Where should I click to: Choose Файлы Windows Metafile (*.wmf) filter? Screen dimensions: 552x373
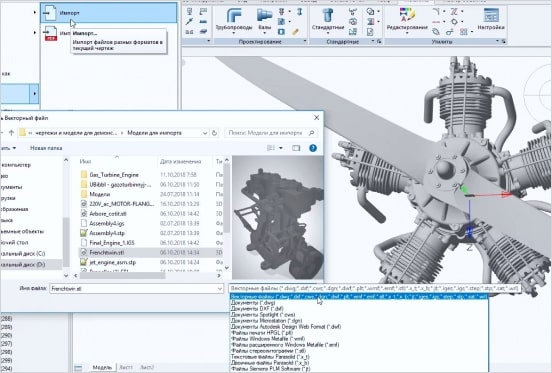coord(268,339)
